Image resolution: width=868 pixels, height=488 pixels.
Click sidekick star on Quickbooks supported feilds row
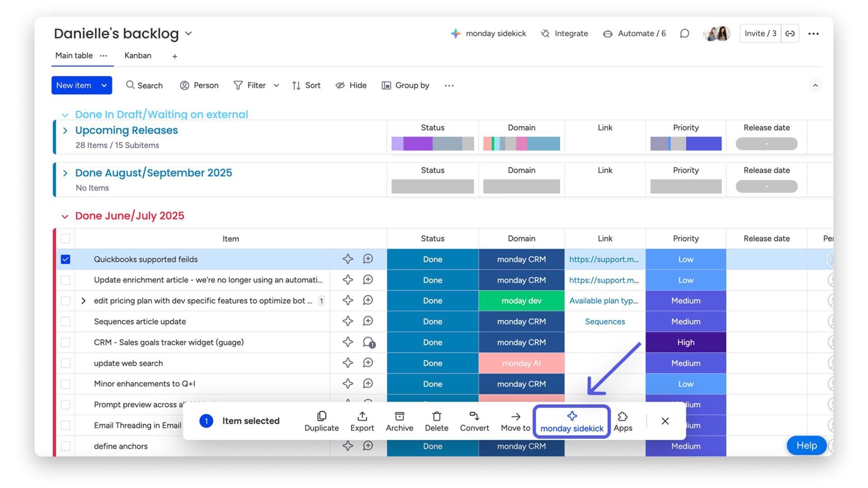coord(348,259)
